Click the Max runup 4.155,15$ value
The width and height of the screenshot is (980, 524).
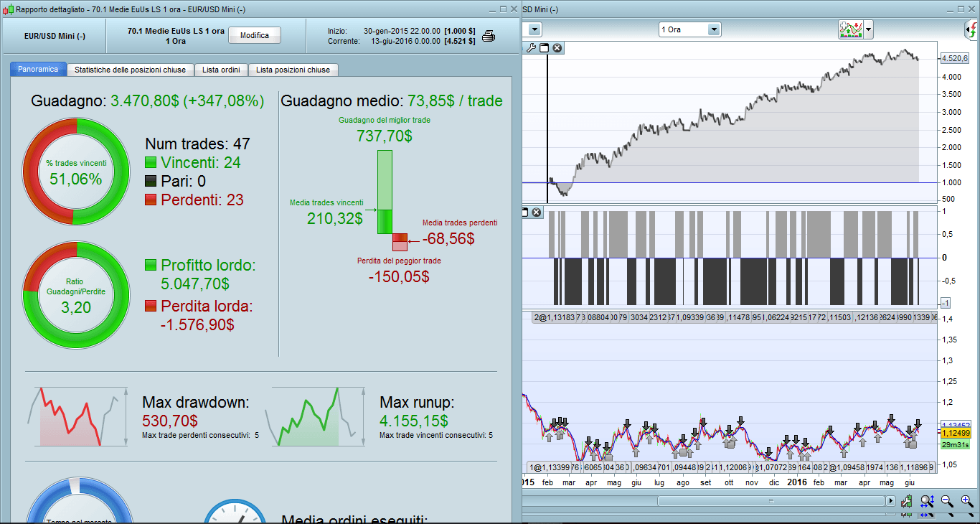pyautogui.click(x=415, y=421)
